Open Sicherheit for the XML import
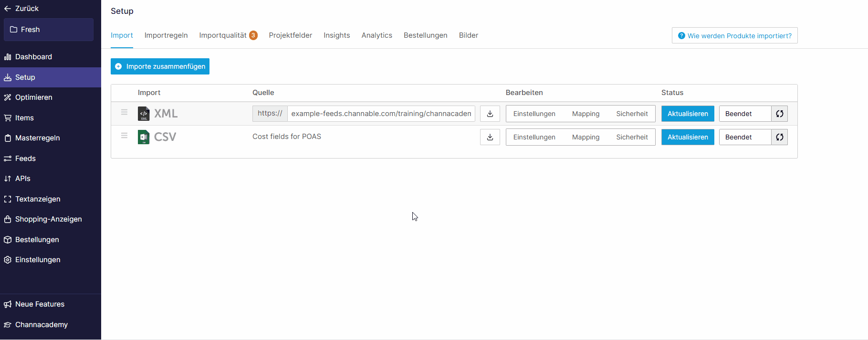 (x=632, y=114)
